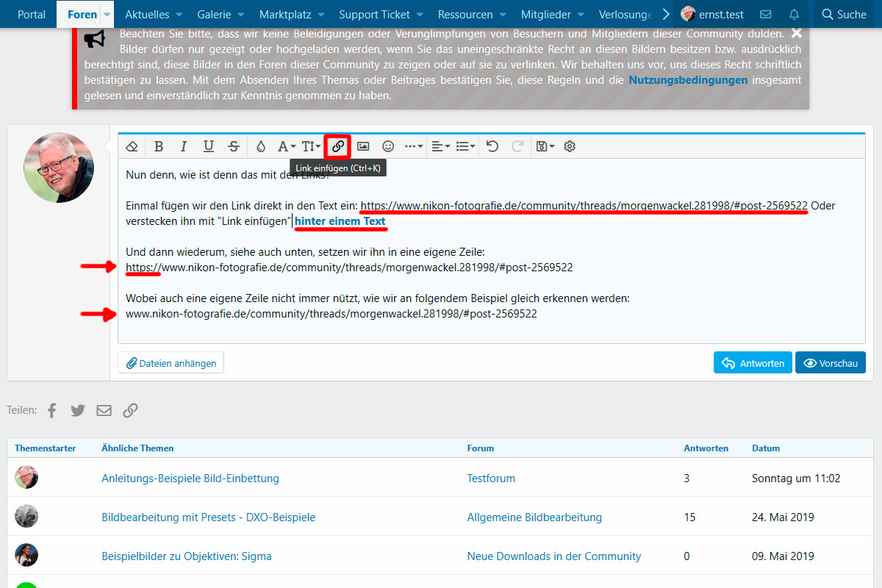Image resolution: width=882 pixels, height=588 pixels.
Task: Click the large user avatar beside editor
Action: click(59, 168)
